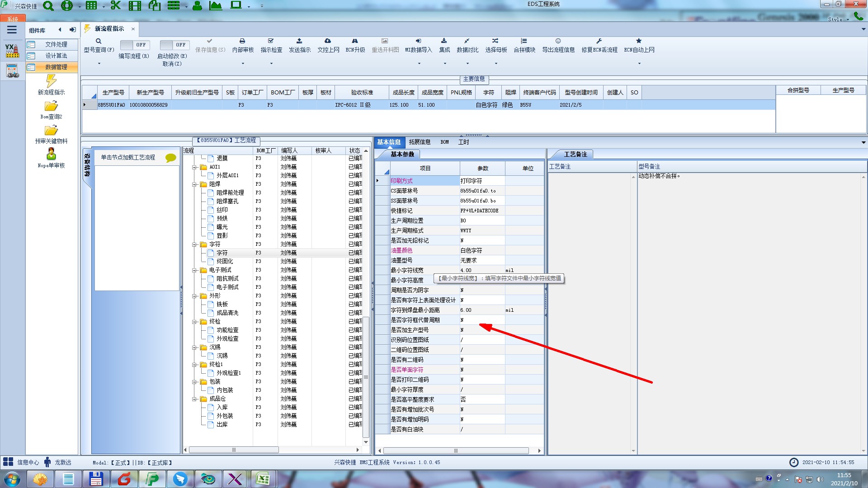Click 合拼模块 list toolbar button
This screenshot has height=488, width=868.
point(524,46)
